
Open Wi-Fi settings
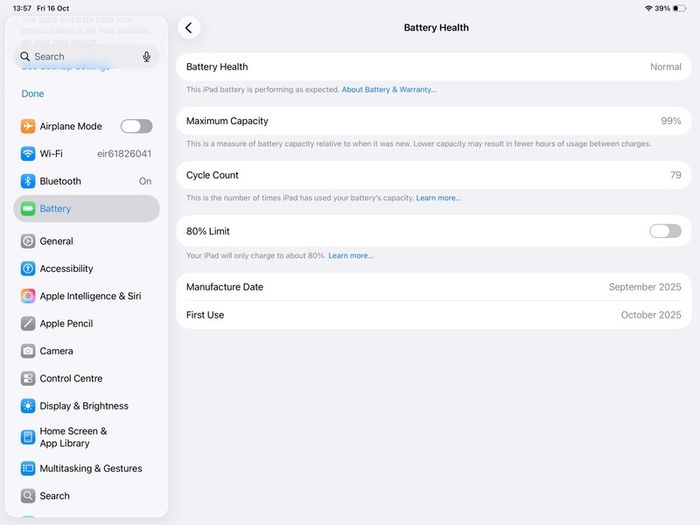pos(86,154)
